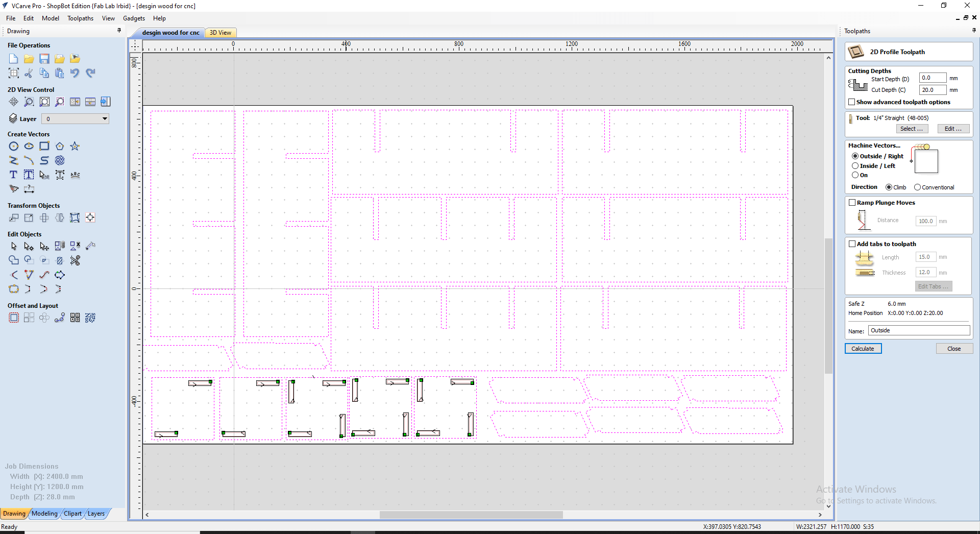This screenshot has width=980, height=534.
Task: Select the Draw Star tool
Action: 75,146
